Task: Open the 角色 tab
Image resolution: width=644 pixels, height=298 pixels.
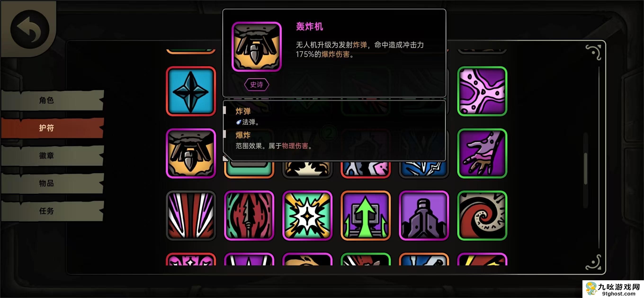Action: pos(52,100)
